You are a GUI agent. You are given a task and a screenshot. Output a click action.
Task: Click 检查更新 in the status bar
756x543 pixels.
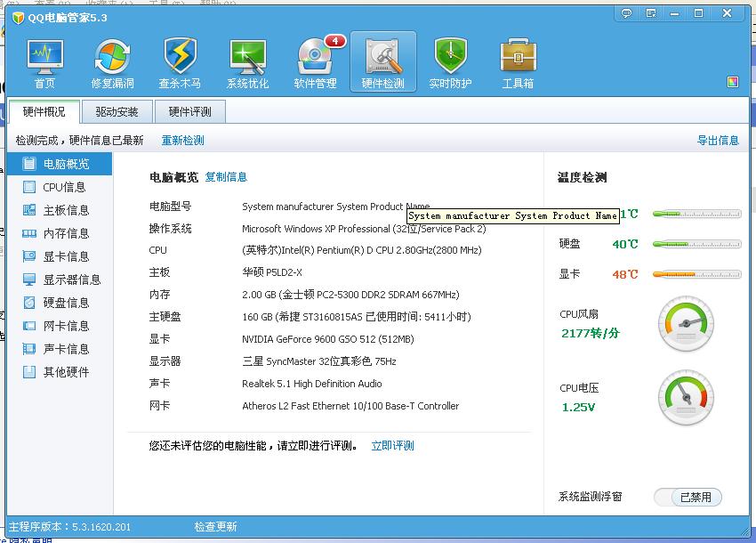click(x=215, y=527)
